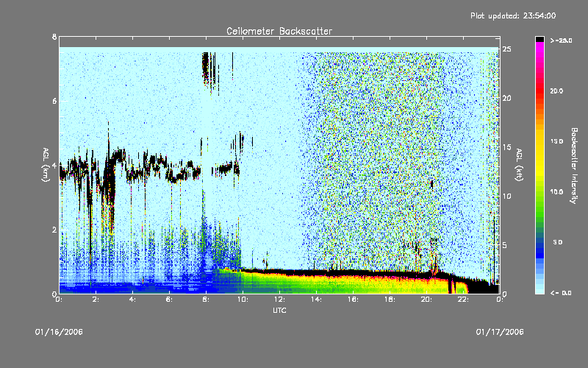The height and width of the screenshot is (368, 588).
Task: Click the black low cloud base near 23 UTC
Action: (484, 287)
